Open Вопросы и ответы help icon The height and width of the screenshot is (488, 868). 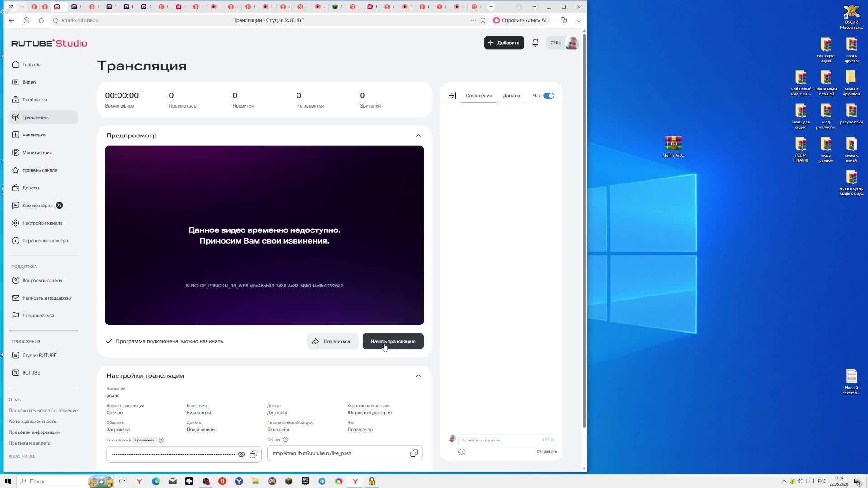pyautogui.click(x=15, y=281)
